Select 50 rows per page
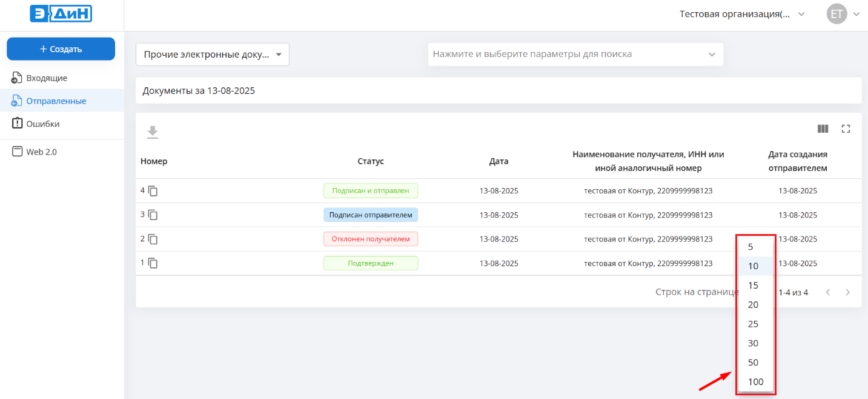The height and width of the screenshot is (399, 868). [x=753, y=363]
